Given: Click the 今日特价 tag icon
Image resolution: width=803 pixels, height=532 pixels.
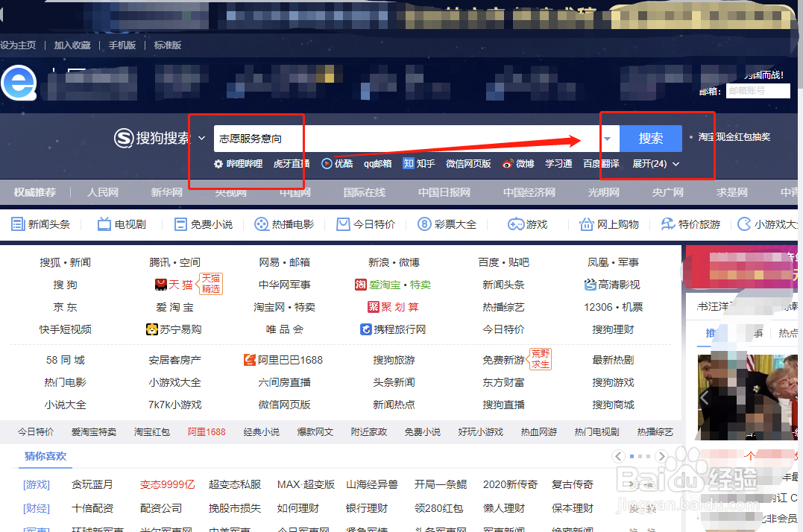Looking at the screenshot, I should pyautogui.click(x=343, y=224).
